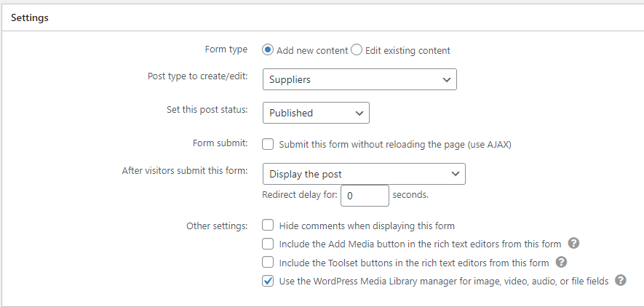Open help for Toolset buttons option

coord(561,262)
